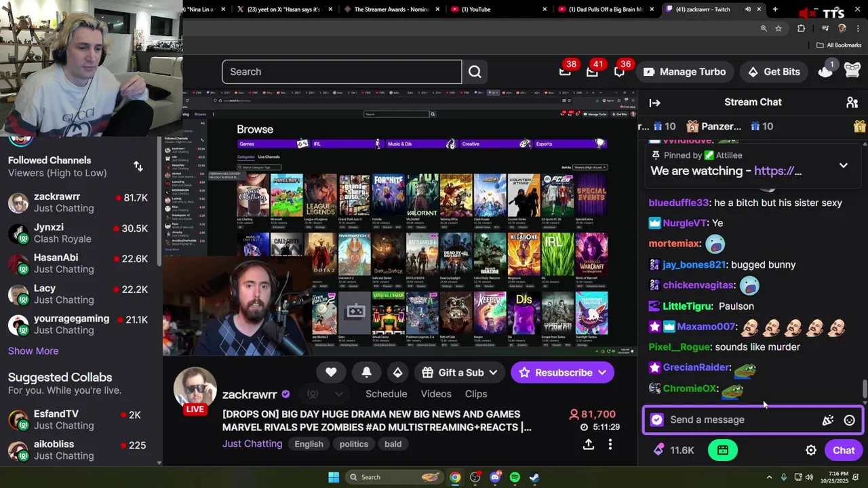Bookmark this page with star icon
The image size is (868, 488).
pyautogui.click(x=778, y=28)
